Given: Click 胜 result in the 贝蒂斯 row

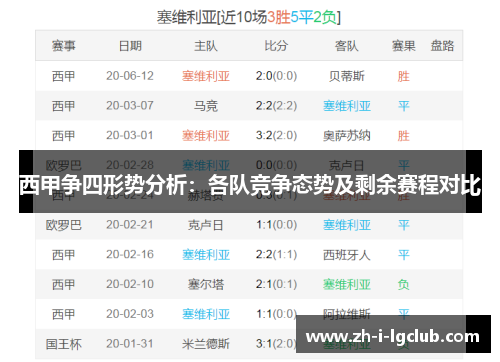Looking at the screenshot, I should click(x=404, y=76).
